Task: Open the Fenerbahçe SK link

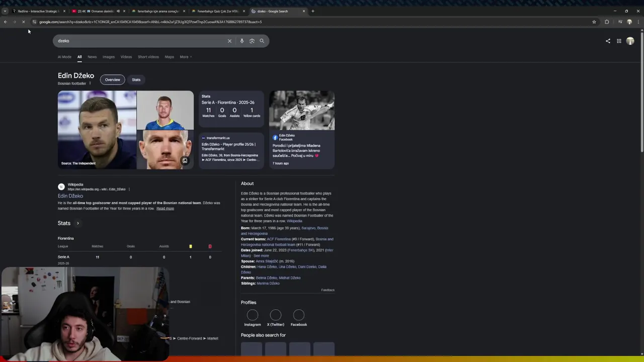Action: click(x=301, y=250)
